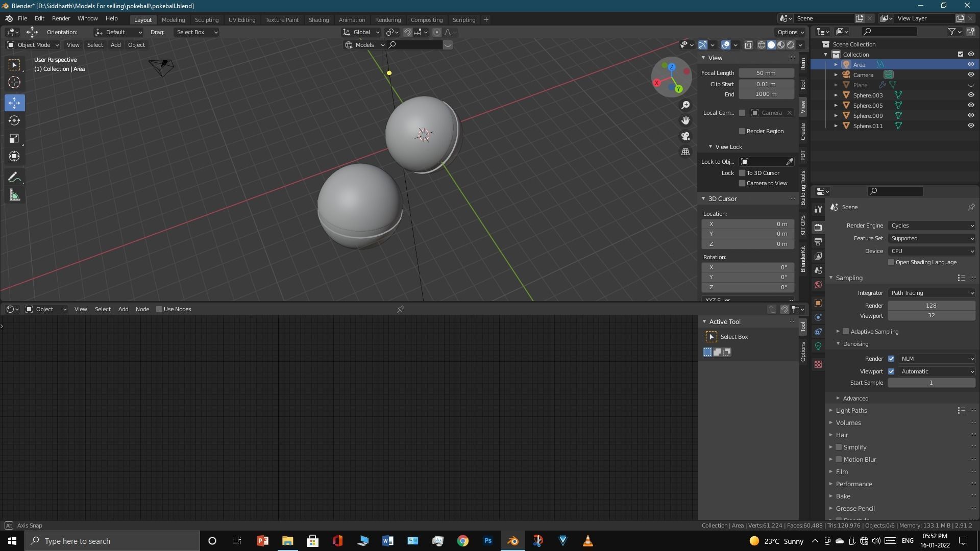
Task: Activate the Scale tool
Action: [14, 138]
